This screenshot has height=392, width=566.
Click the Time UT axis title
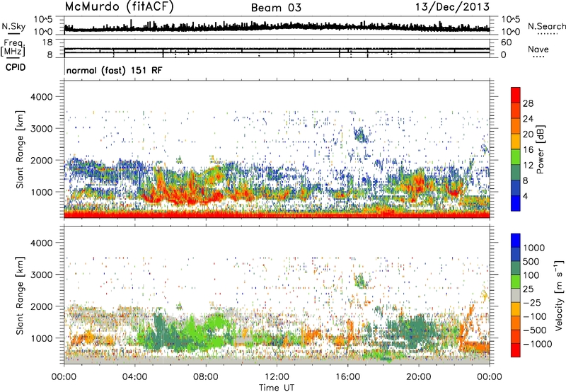[277, 388]
